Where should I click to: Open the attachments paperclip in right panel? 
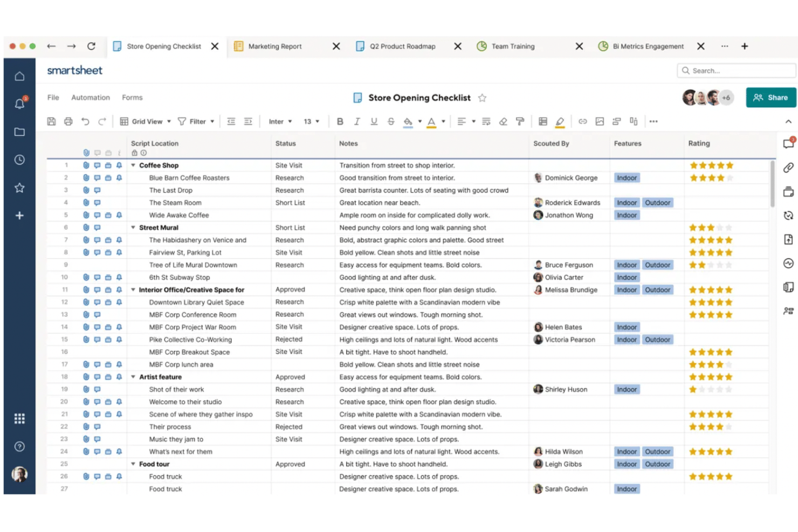coord(788,168)
